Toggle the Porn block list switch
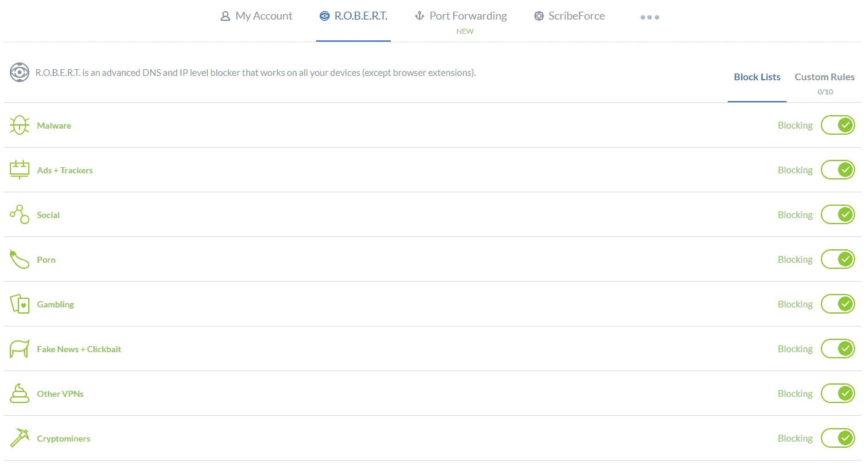The width and height of the screenshot is (868, 471). 838,259
